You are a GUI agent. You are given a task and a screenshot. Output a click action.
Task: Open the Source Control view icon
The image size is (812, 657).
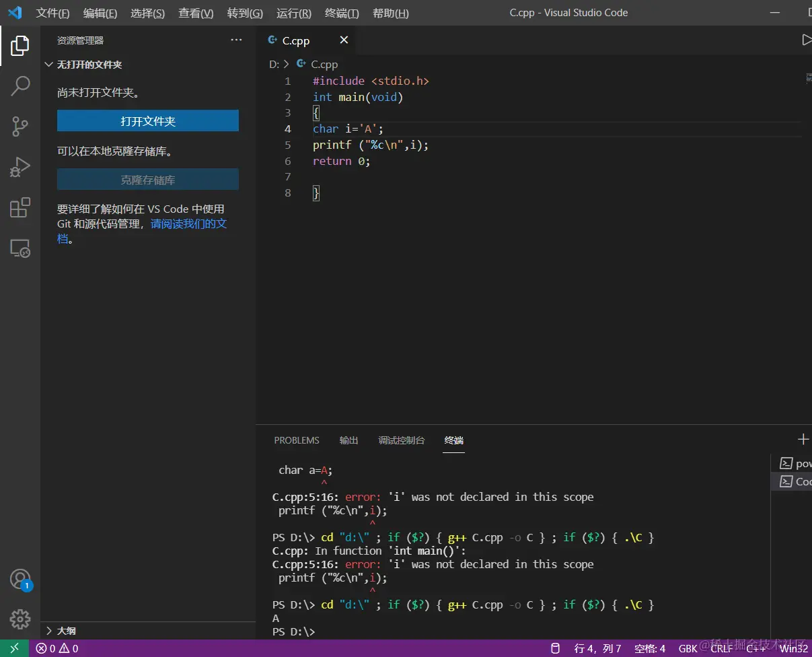point(20,126)
